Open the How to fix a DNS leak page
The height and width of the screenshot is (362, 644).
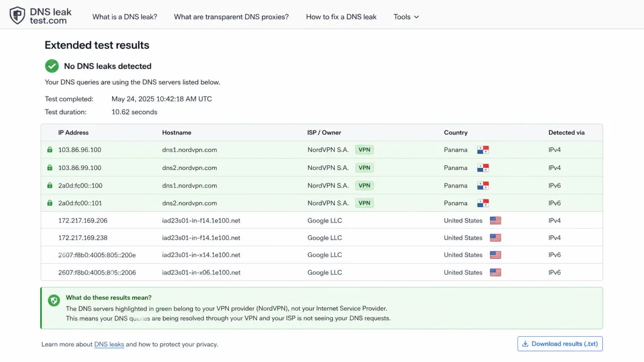[x=341, y=17]
